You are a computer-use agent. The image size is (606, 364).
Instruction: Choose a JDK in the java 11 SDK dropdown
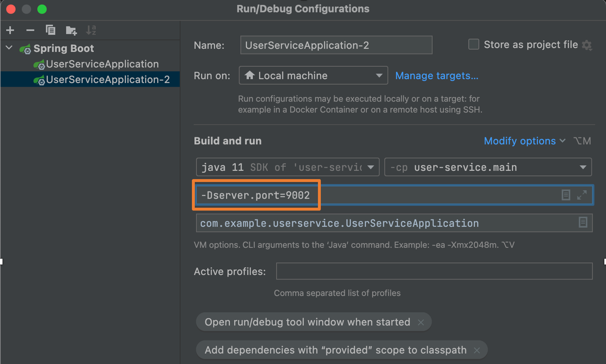pyautogui.click(x=288, y=167)
